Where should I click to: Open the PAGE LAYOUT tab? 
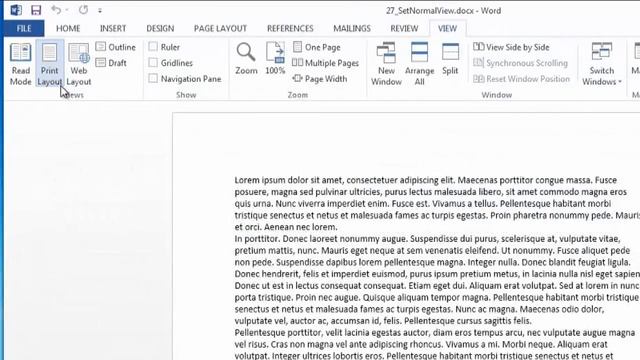(x=220, y=28)
